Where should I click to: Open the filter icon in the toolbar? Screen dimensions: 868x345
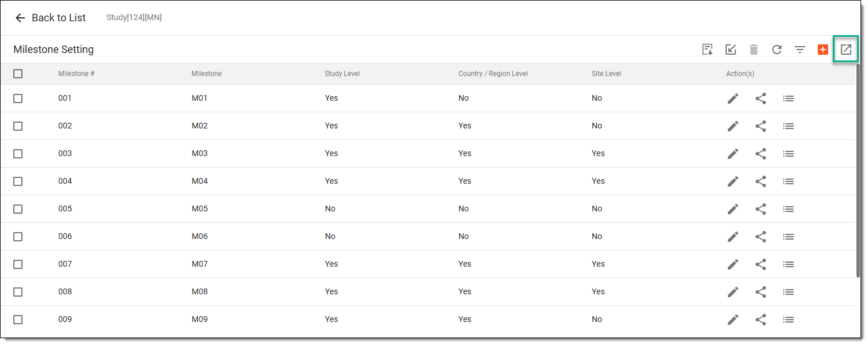(x=800, y=50)
